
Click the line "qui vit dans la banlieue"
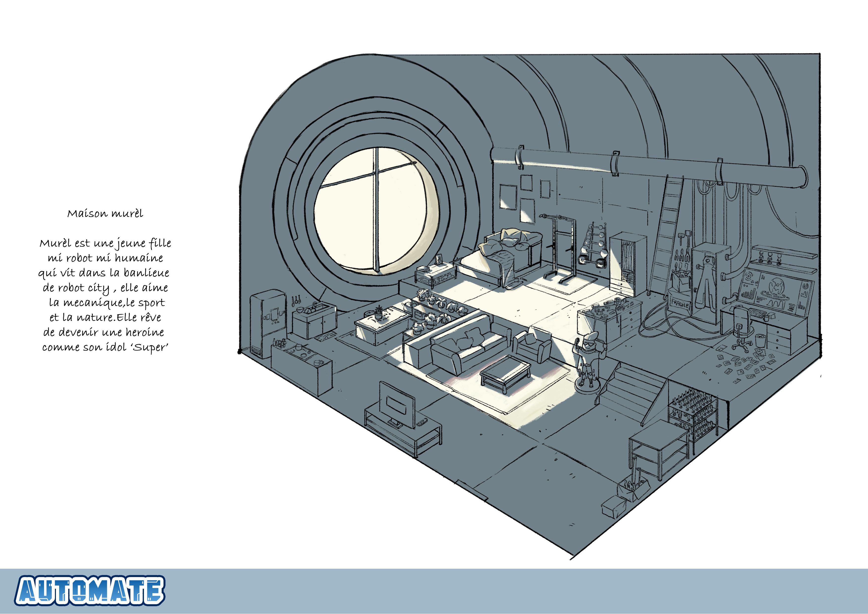104,273
